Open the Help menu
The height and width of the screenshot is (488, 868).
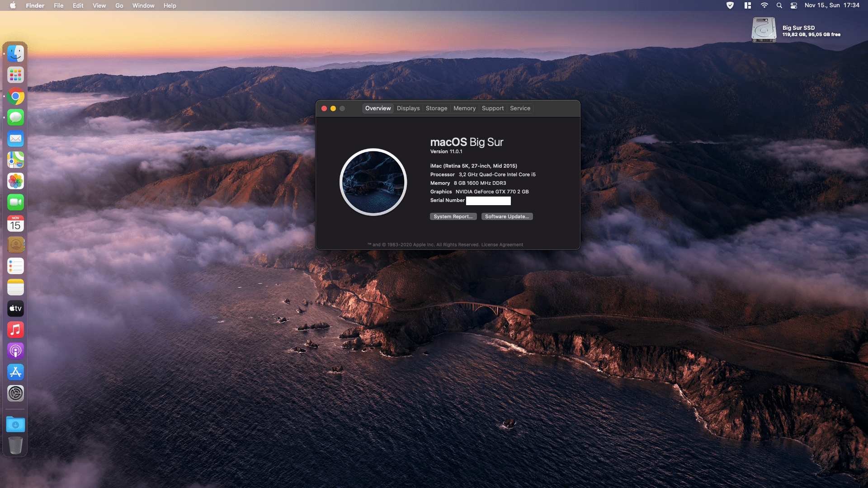170,5
